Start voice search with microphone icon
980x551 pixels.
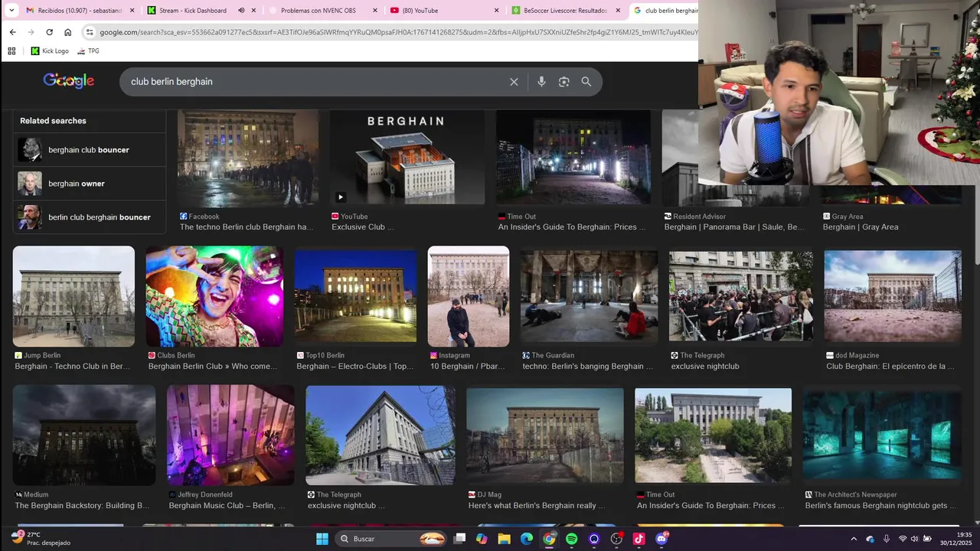pos(541,82)
